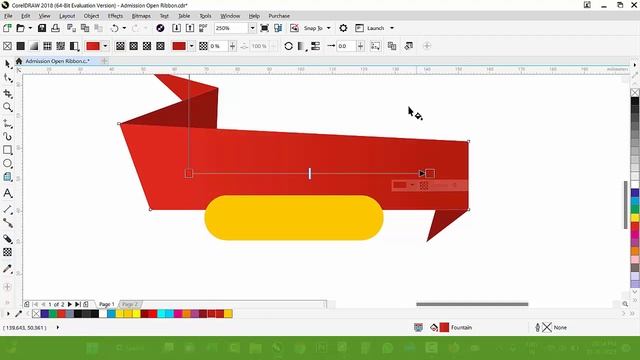
Task: Open the File menu
Action: 8,16
